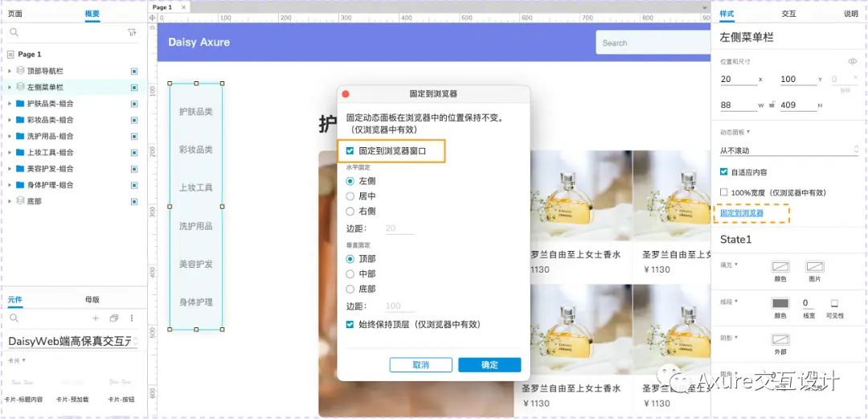Click 左侧菜单栏 dynamic panel layer icon
The width and height of the screenshot is (868, 419).
[x=20, y=87]
